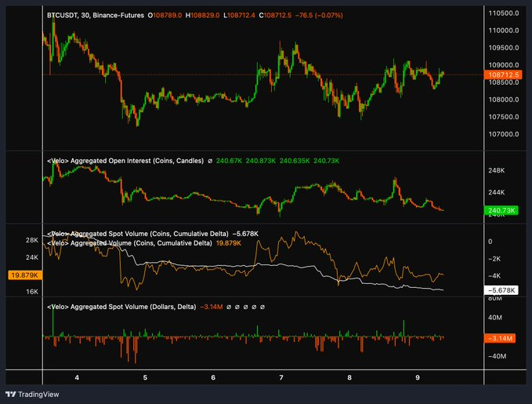
Task: Click the 24K left axis label
Action: pos(32,257)
